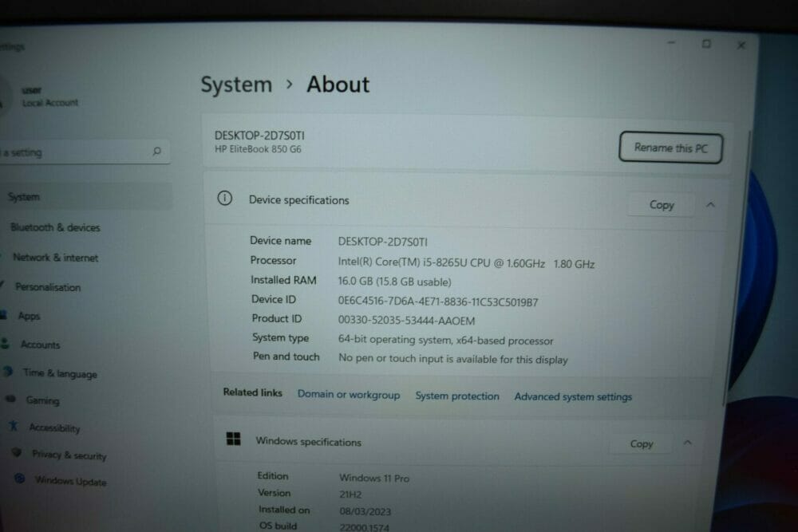Open Time & language settings
This screenshot has width=798, height=532.
pos(60,373)
